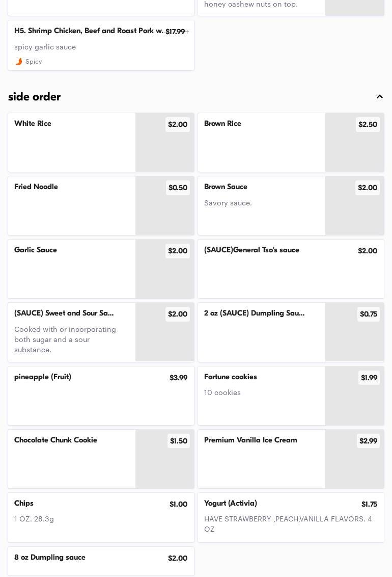This screenshot has height=577, width=392.
Task: Select the 8 oz Dumpling sauce item
Action: click(x=101, y=562)
